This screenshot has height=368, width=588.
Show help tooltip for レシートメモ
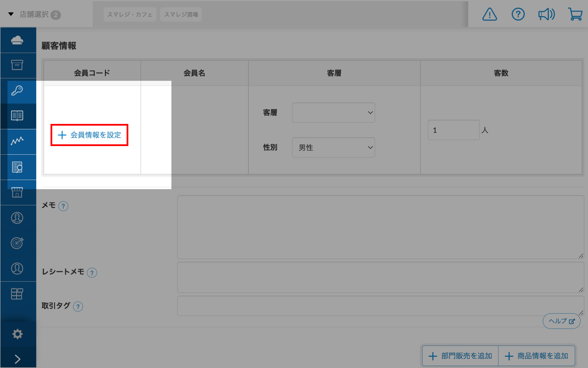pyautogui.click(x=92, y=273)
